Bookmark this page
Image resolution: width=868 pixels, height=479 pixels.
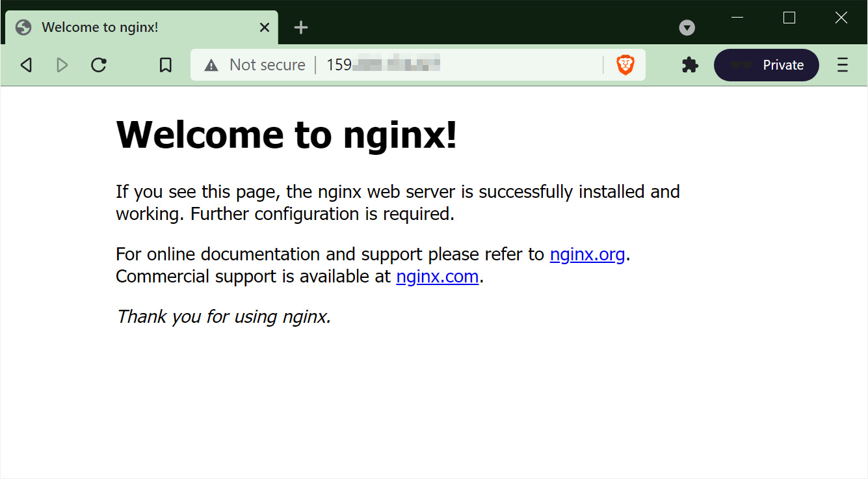coord(165,64)
